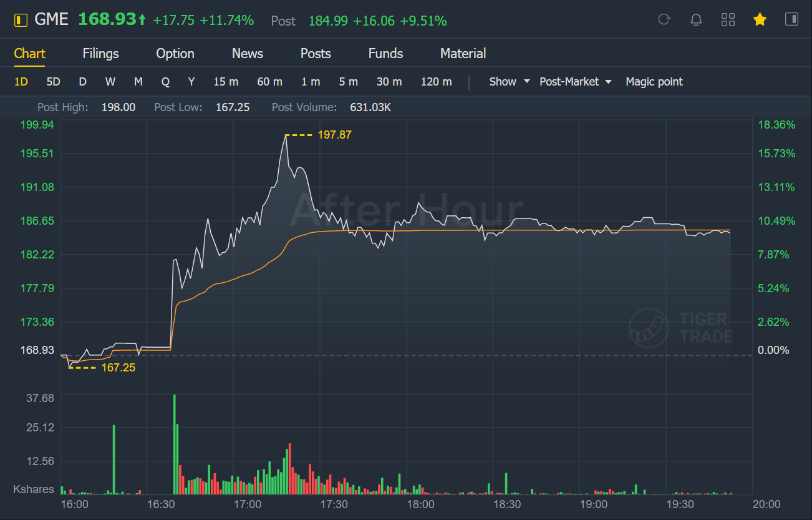Image resolution: width=812 pixels, height=520 pixels.
Task: Click the 197.87 high marker label
Action: pos(335,134)
